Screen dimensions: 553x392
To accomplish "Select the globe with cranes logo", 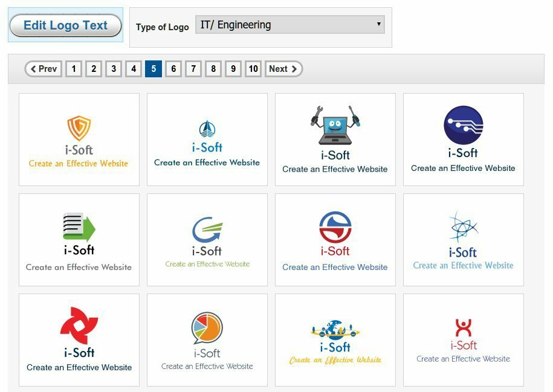I will [335, 327].
